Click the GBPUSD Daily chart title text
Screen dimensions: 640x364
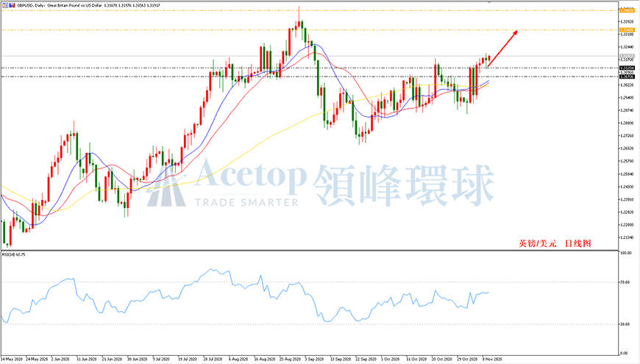pos(59,6)
